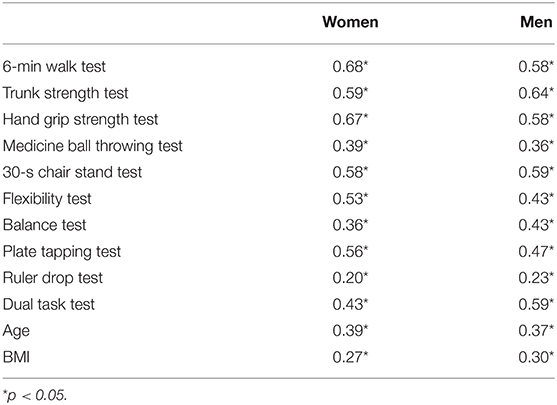
Task: Click the p < 0.05 footnote
Action: (x=35, y=395)
